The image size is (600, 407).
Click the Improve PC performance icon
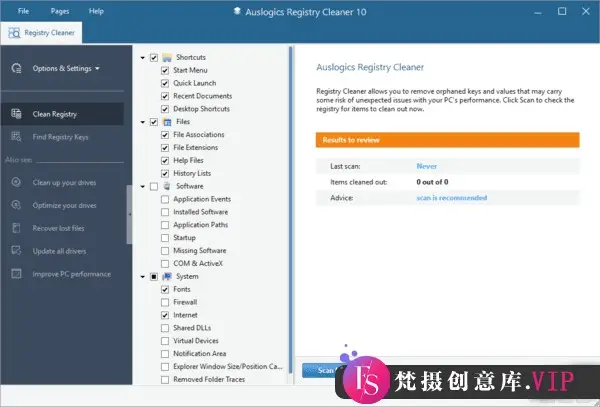pos(16,274)
